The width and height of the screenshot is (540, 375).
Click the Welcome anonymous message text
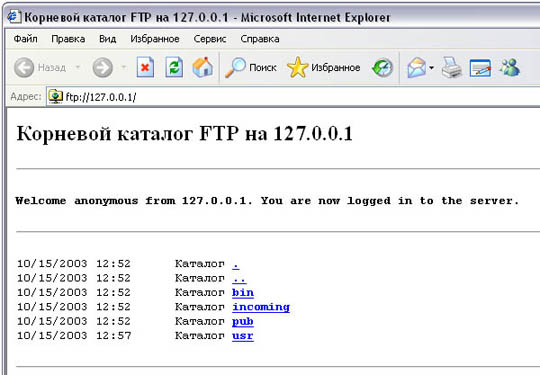point(267,200)
